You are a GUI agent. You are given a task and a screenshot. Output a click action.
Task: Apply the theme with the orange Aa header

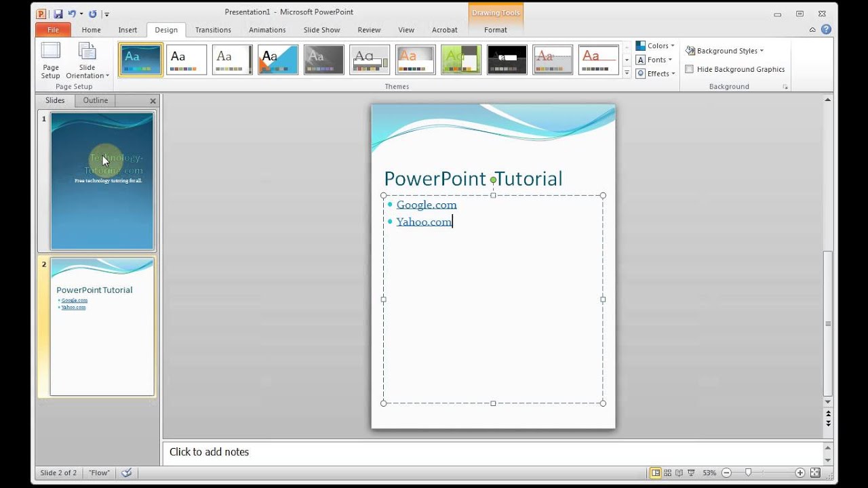[x=416, y=60]
